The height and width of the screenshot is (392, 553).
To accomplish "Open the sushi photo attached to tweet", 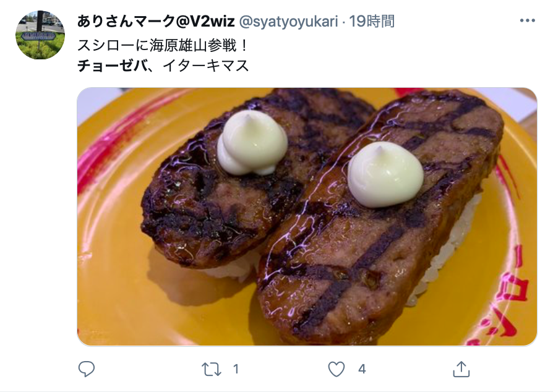I will tap(307, 216).
